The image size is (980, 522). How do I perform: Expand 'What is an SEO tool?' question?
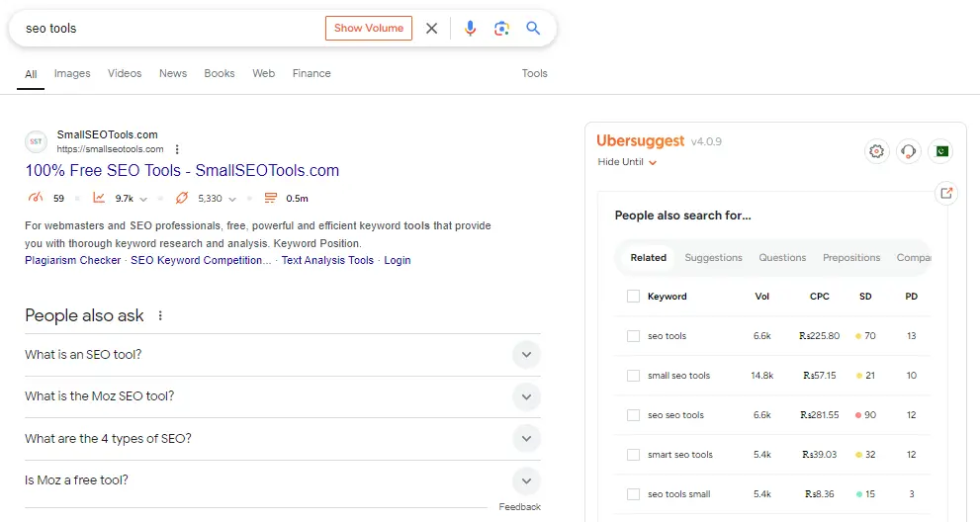[x=526, y=355]
